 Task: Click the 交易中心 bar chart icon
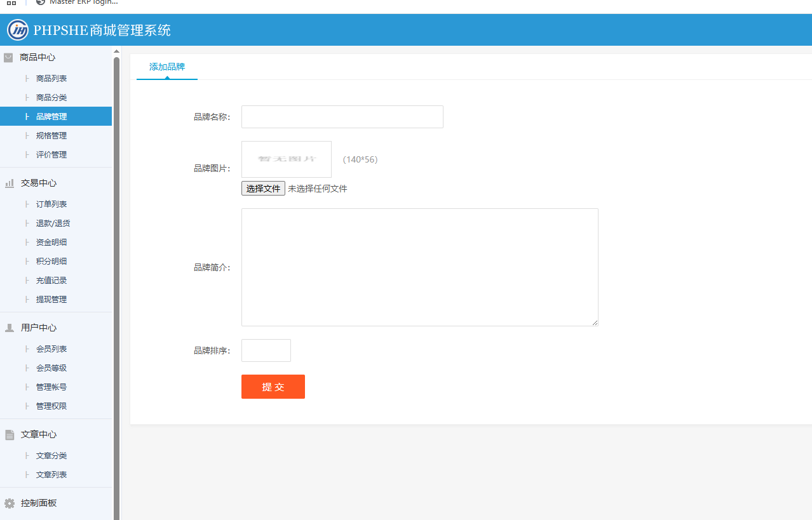10,183
